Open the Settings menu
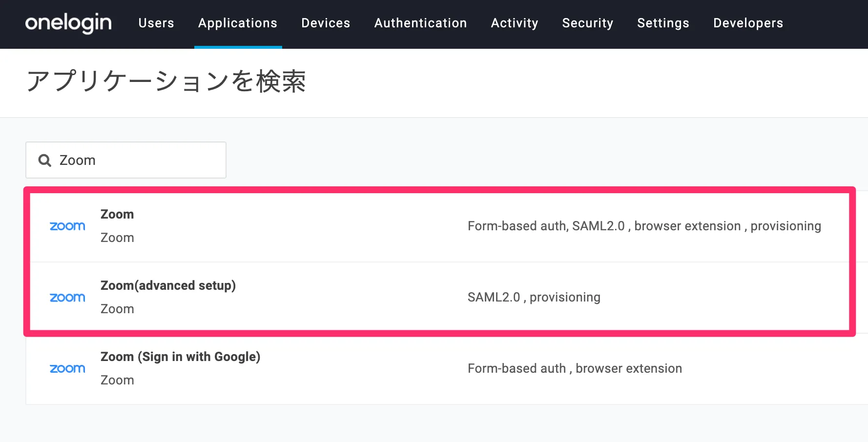The image size is (868, 442). tap(663, 23)
